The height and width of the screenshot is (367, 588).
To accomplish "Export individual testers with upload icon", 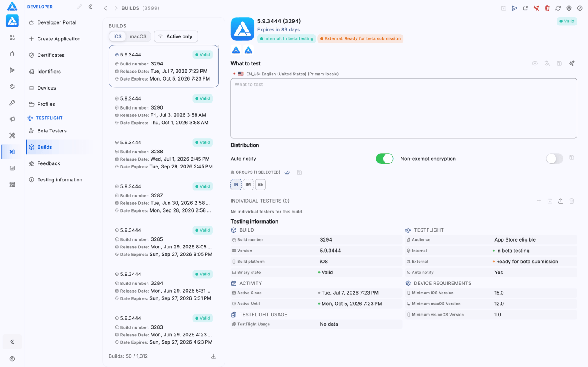I will [x=561, y=201].
